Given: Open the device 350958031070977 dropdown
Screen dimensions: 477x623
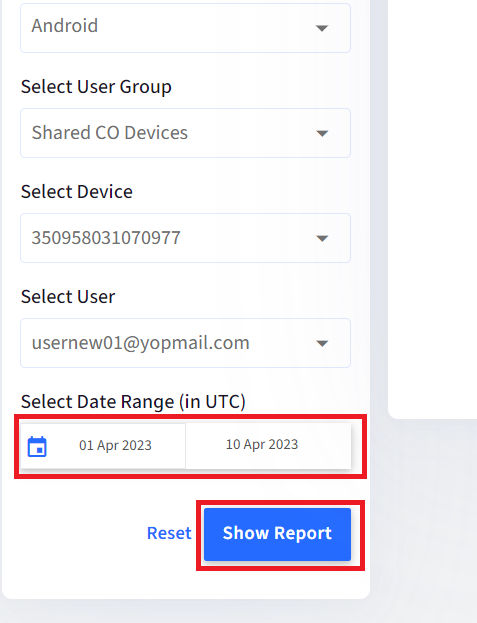Looking at the screenshot, I should [185, 238].
